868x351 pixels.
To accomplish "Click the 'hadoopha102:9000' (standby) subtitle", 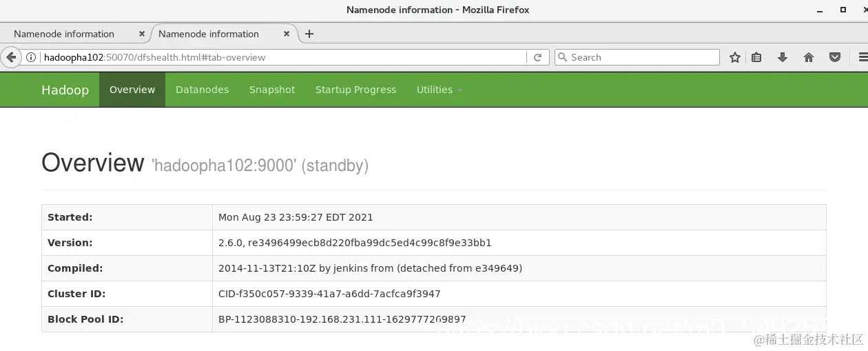I will coord(260,166).
